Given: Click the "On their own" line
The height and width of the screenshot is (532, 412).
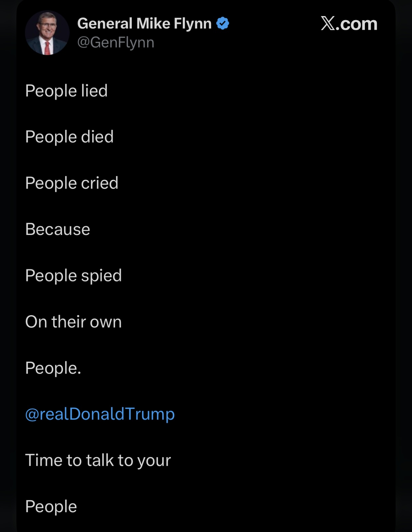Looking at the screenshot, I should pos(73,322).
